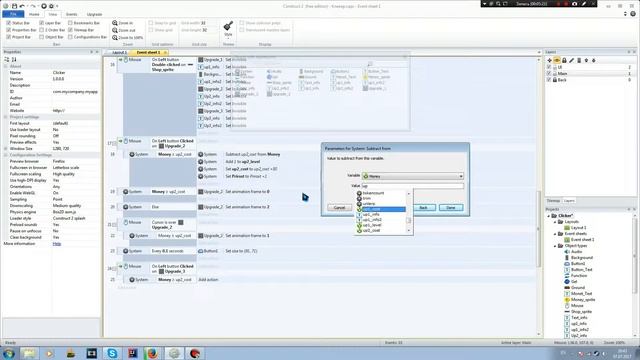Viewport: 640px width, 360px height.
Task: Click the Zoom in magnifier icon
Action: (115, 23)
